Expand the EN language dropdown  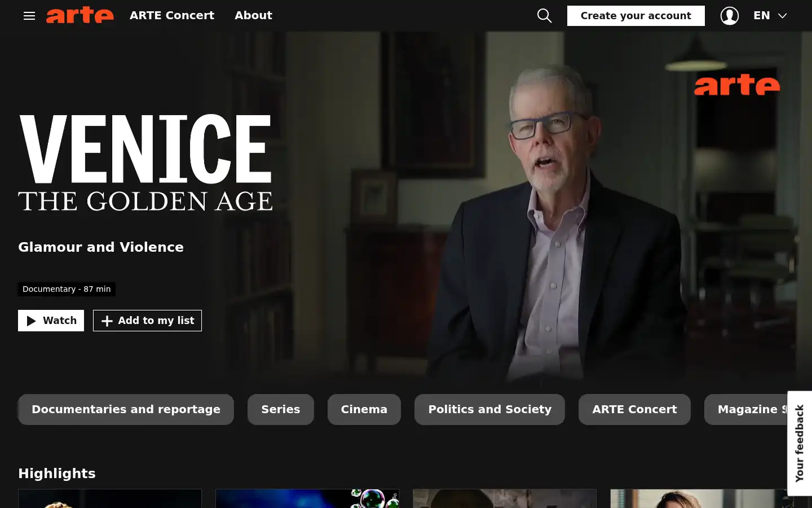(770, 16)
